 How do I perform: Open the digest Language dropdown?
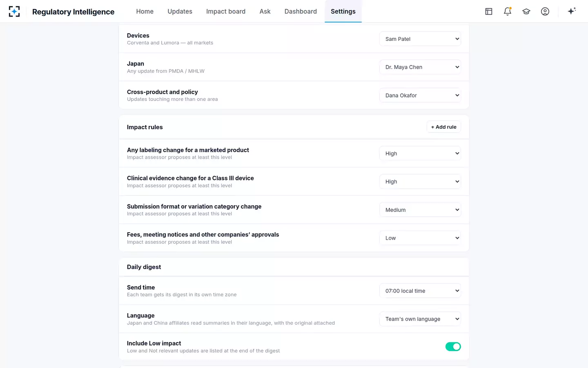tap(420, 319)
